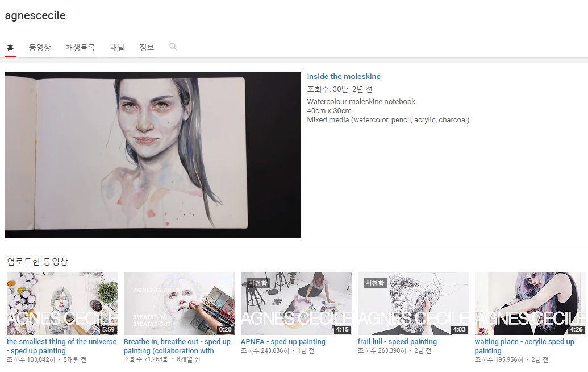Click 'waiting place - acrylic sped up' title

524,346
